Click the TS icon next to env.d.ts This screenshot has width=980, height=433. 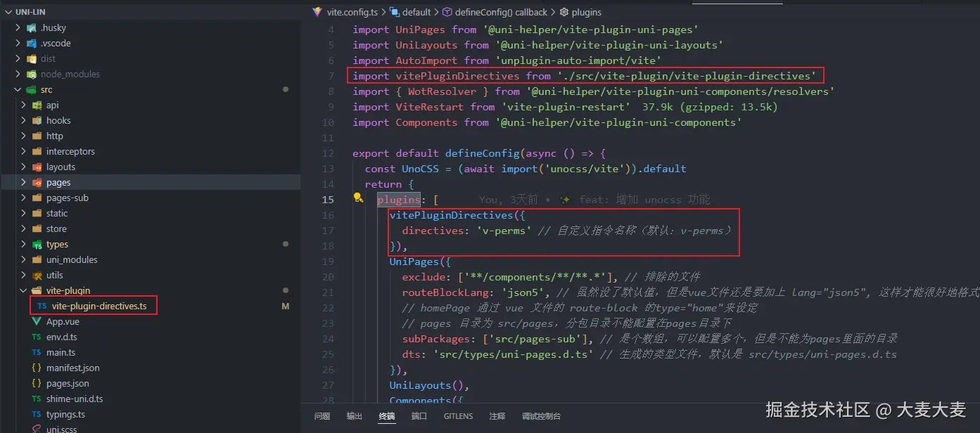pyautogui.click(x=35, y=337)
